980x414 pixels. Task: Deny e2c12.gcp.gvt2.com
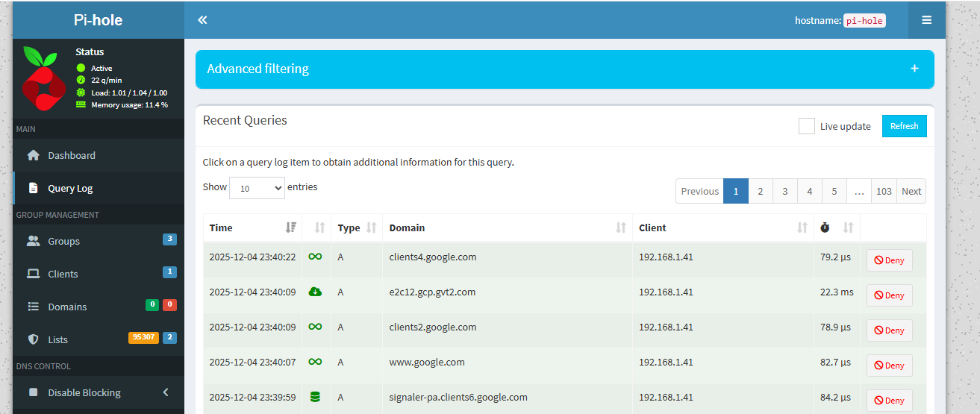pos(889,295)
